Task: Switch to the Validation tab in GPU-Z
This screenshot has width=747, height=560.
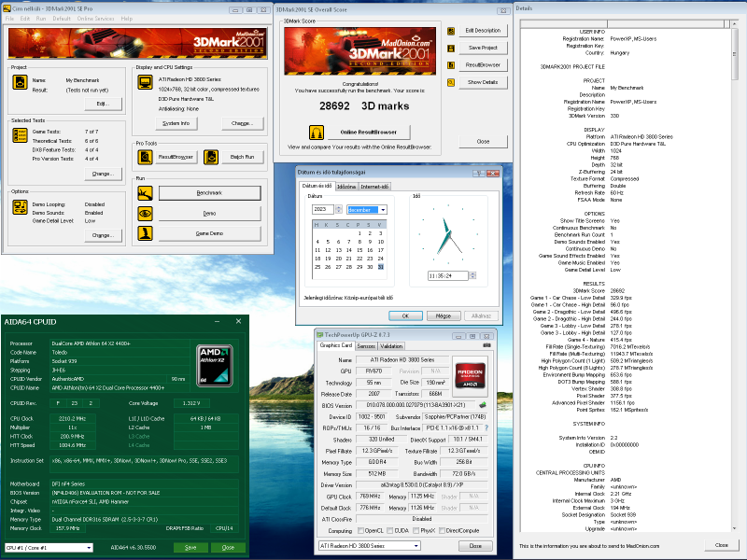Action: tap(391, 346)
